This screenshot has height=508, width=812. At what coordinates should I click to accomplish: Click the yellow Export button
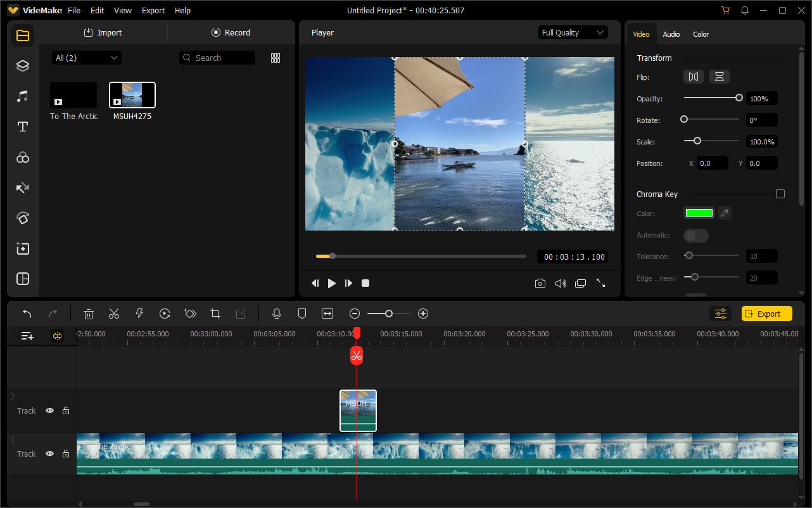coord(766,313)
